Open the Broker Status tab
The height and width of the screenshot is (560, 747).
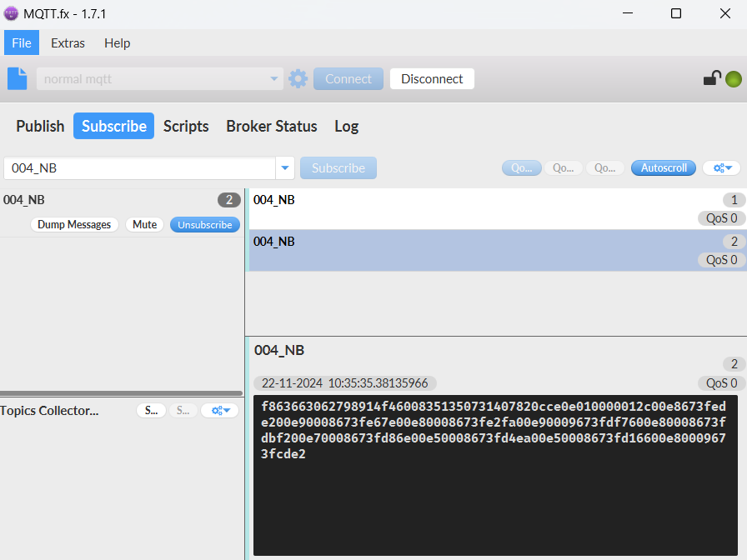pyautogui.click(x=272, y=126)
